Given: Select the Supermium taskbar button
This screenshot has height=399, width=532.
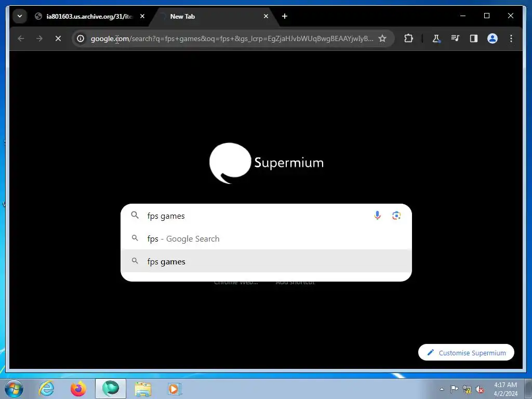Looking at the screenshot, I should (x=111, y=389).
